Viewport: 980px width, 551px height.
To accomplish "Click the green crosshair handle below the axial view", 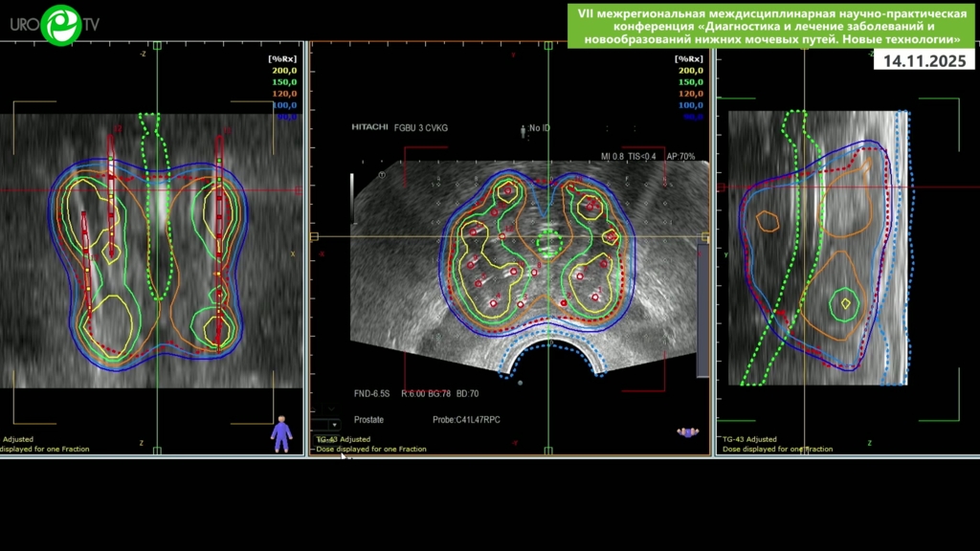I will coord(547,451).
